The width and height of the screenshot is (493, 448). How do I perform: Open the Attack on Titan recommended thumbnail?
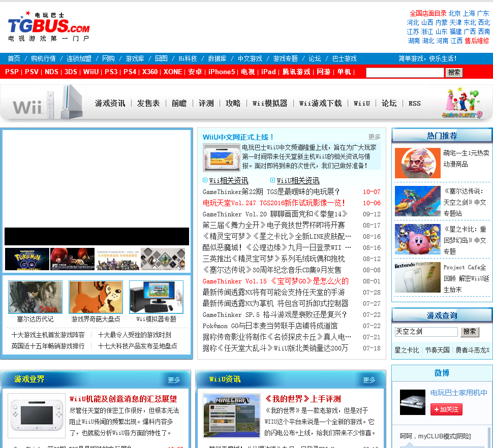point(418,163)
